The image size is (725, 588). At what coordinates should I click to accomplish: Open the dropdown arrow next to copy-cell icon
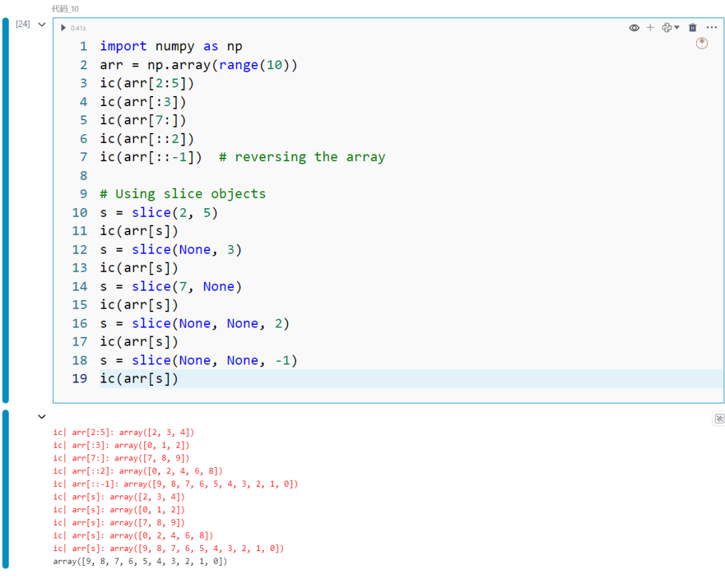click(675, 28)
